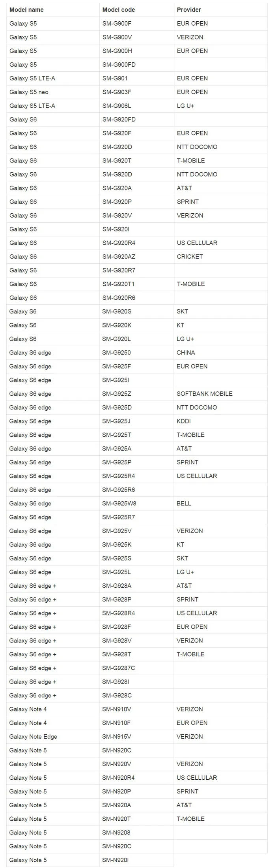
Task: Select the SM-G920AZ model code
Action: [119, 257]
